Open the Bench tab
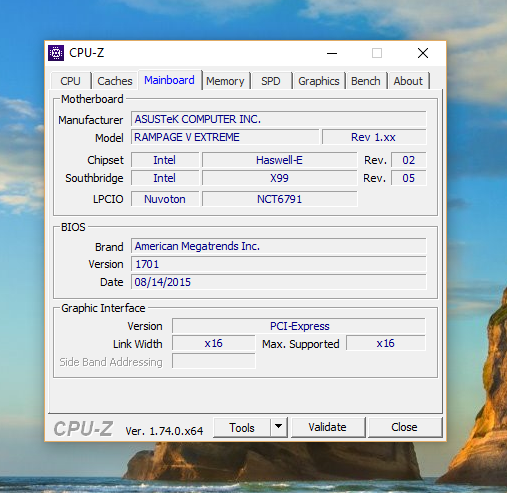The width and height of the screenshot is (507, 493). pos(366,81)
